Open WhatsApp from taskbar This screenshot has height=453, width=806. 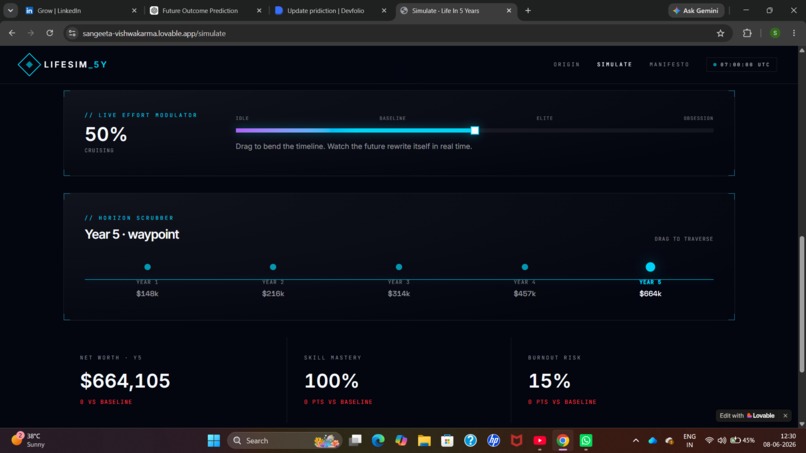(586, 441)
